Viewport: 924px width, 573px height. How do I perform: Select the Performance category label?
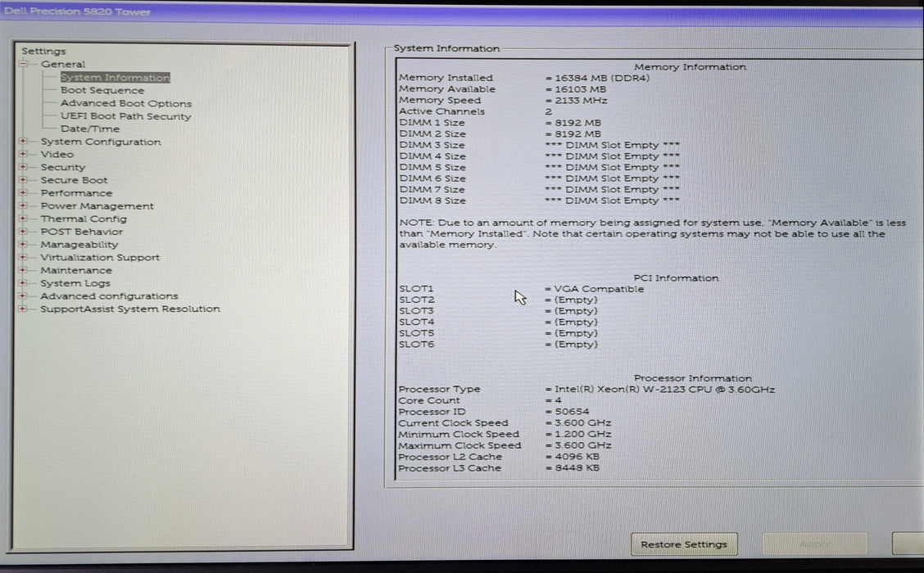pyautogui.click(x=76, y=193)
